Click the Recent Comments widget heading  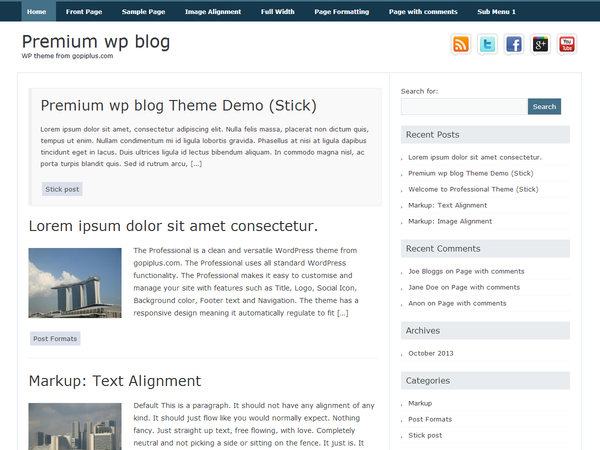click(x=485, y=249)
